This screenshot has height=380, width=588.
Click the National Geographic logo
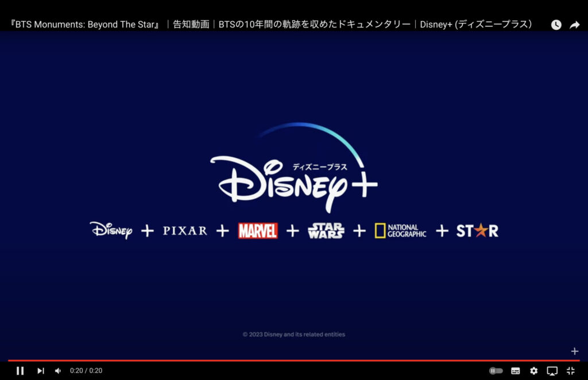point(400,231)
